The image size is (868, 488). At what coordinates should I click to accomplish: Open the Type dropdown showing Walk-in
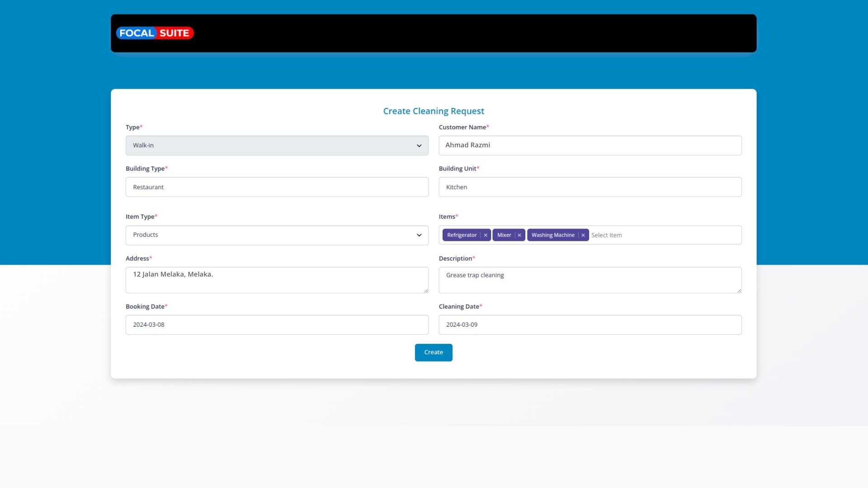click(x=277, y=145)
